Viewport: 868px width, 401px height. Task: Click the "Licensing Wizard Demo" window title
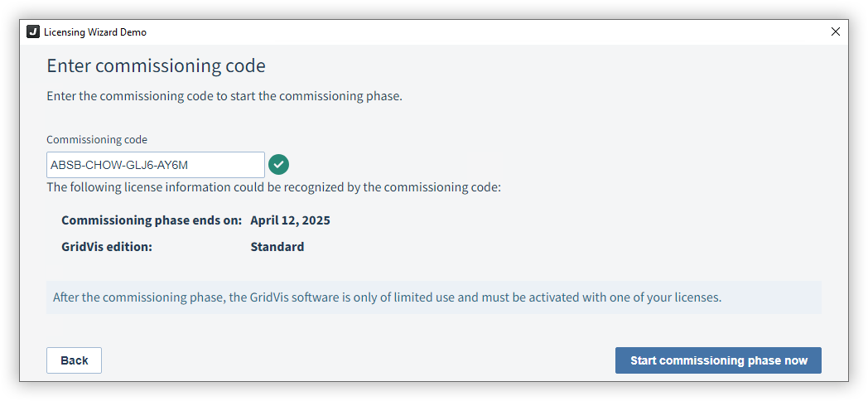click(95, 32)
